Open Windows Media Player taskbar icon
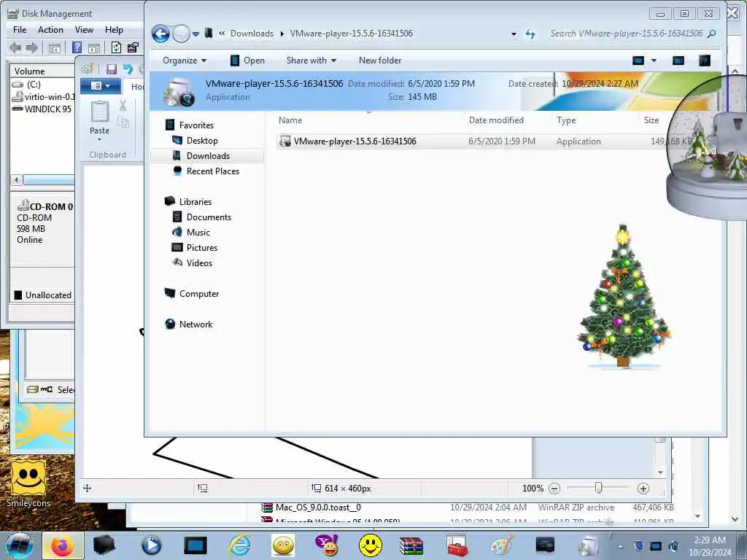The image size is (747, 560). [x=152, y=545]
